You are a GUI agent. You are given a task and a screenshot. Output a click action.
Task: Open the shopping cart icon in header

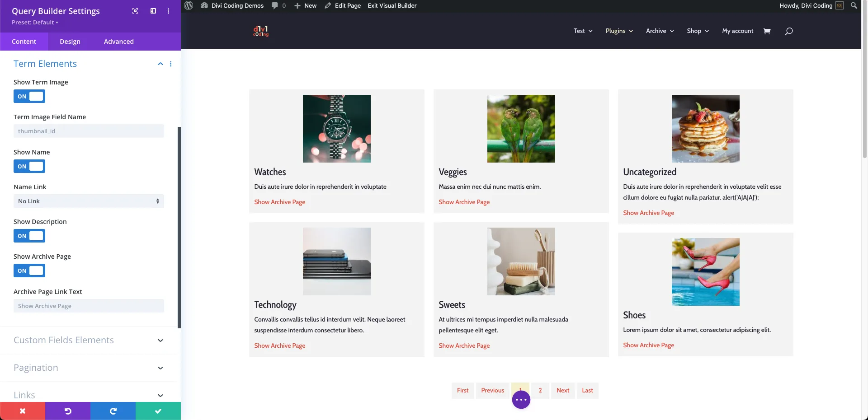point(767,31)
